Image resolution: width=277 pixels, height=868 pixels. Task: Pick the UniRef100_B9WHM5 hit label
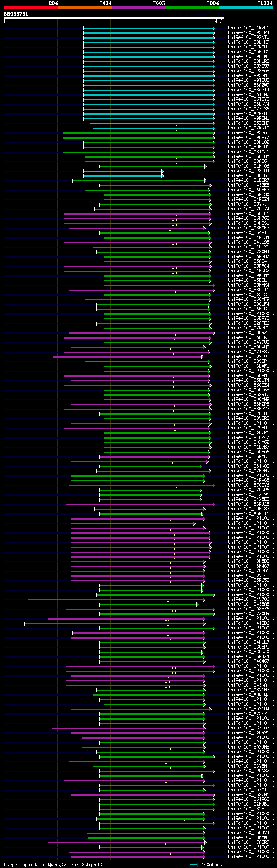(248, 275)
